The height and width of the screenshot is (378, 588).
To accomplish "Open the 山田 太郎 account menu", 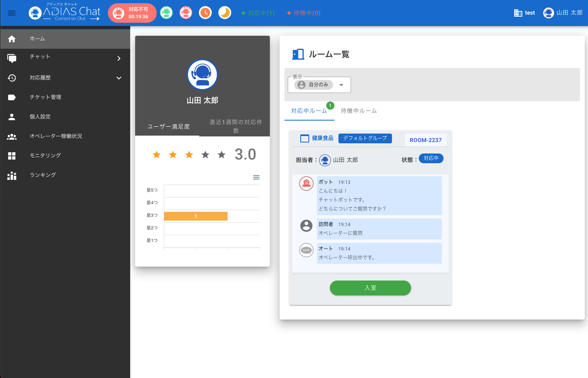I will [x=563, y=13].
